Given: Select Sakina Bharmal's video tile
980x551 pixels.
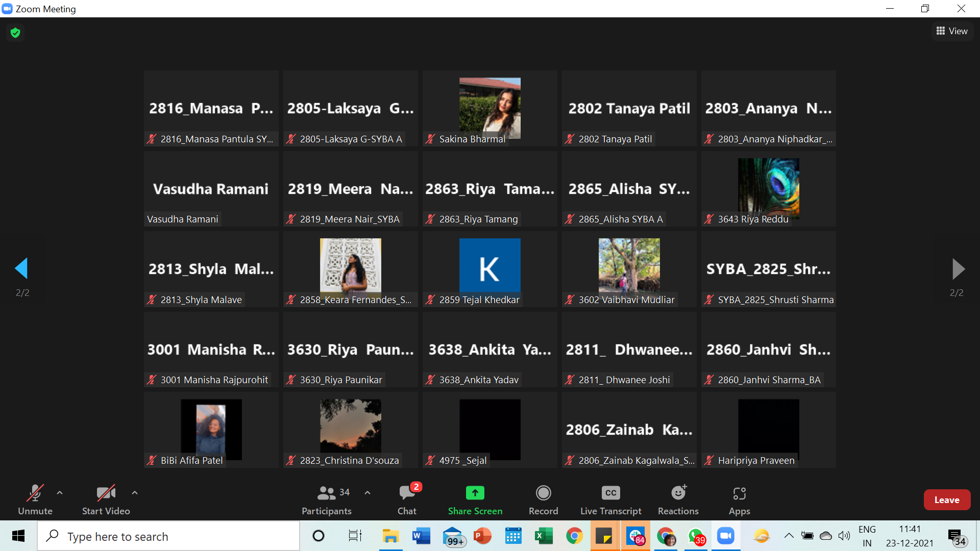Looking at the screenshot, I should point(489,108).
